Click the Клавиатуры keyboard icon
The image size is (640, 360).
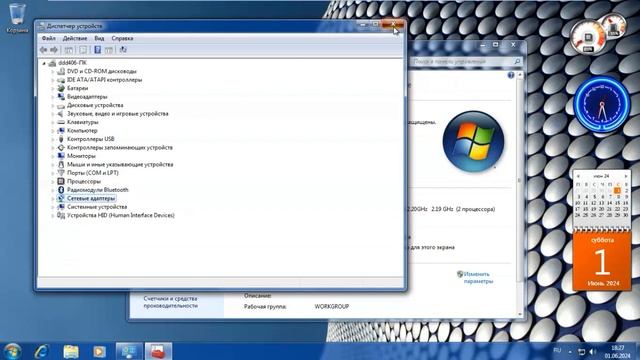click(x=61, y=122)
